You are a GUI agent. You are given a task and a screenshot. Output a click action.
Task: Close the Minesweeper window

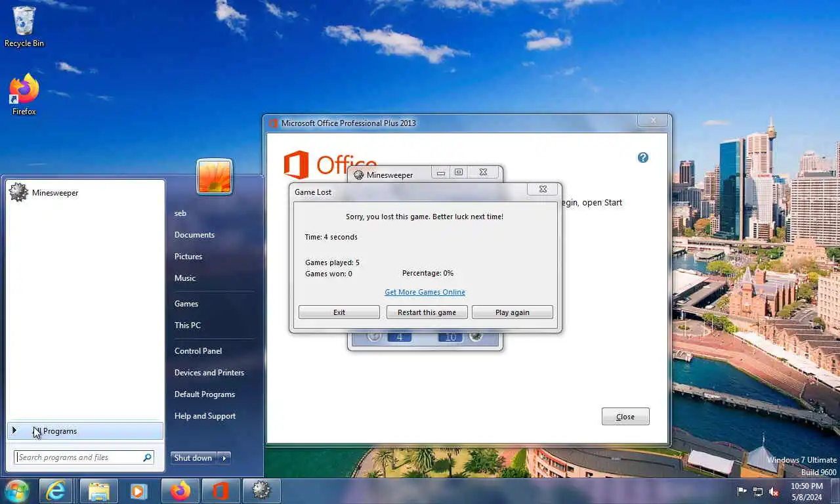(484, 173)
